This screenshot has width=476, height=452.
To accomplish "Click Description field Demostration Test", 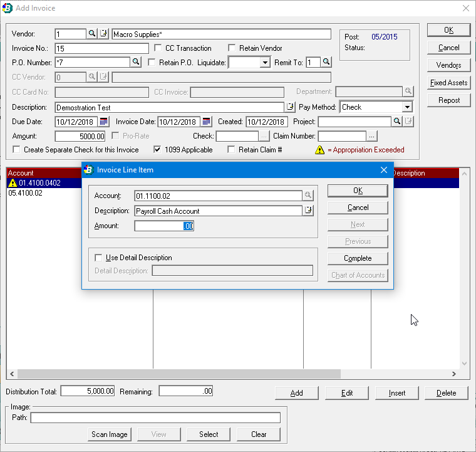I will pyautogui.click(x=169, y=108).
